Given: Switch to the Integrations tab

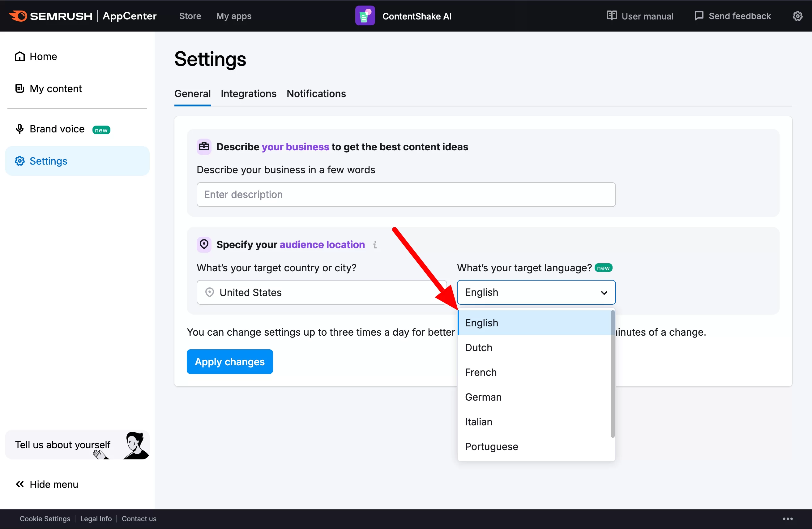Looking at the screenshot, I should 248,94.
